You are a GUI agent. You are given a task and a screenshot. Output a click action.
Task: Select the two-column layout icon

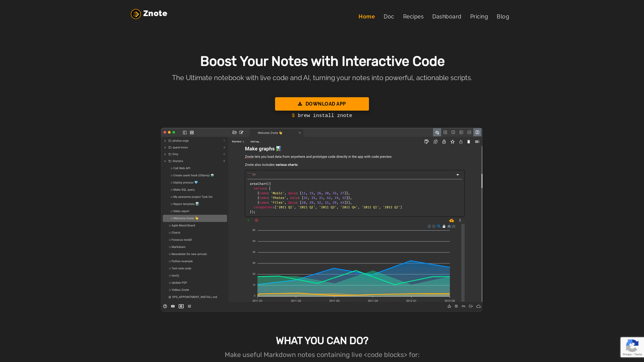pos(453,132)
